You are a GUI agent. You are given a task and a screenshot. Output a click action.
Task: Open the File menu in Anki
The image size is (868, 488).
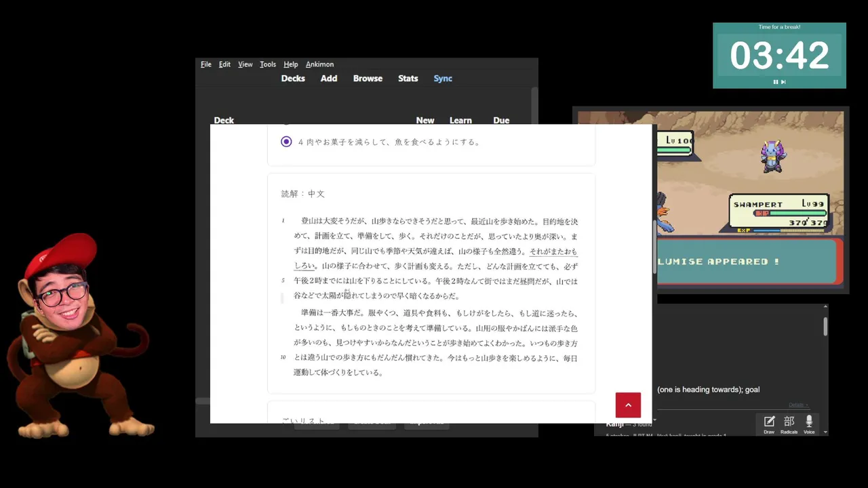coord(206,64)
